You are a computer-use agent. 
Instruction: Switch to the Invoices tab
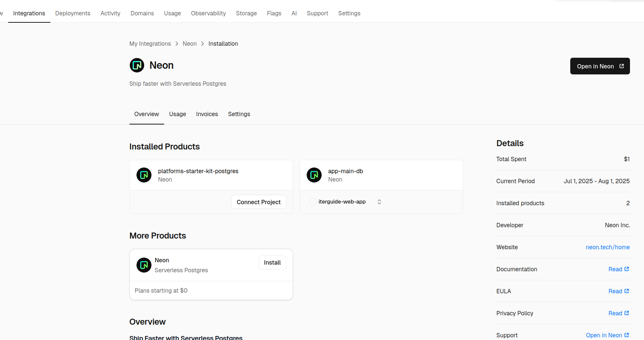pos(207,114)
